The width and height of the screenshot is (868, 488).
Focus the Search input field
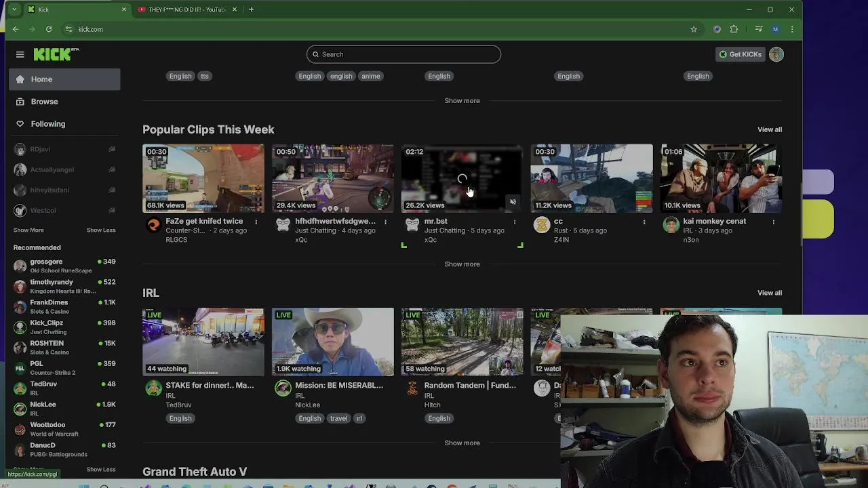(403, 54)
